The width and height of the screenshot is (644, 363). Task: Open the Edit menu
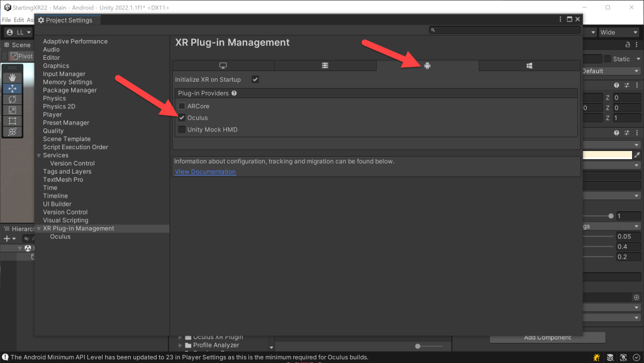[x=19, y=20]
